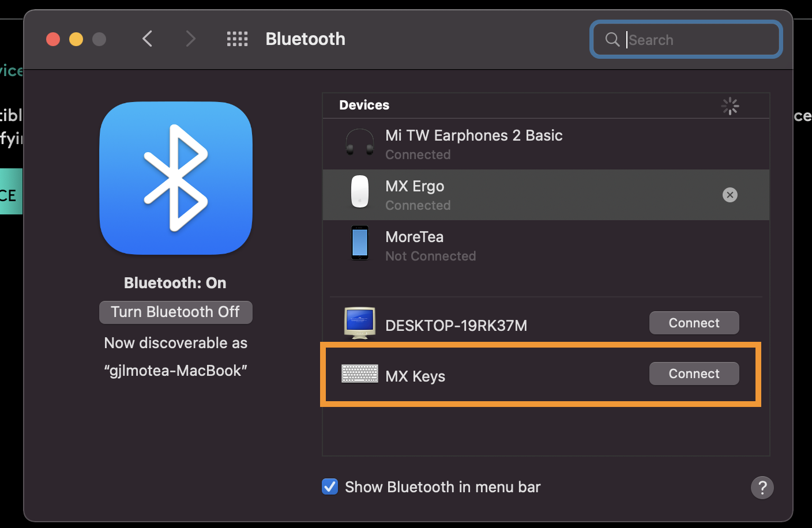Select the MX Keys device name
Image resolution: width=812 pixels, height=528 pixels.
point(415,376)
